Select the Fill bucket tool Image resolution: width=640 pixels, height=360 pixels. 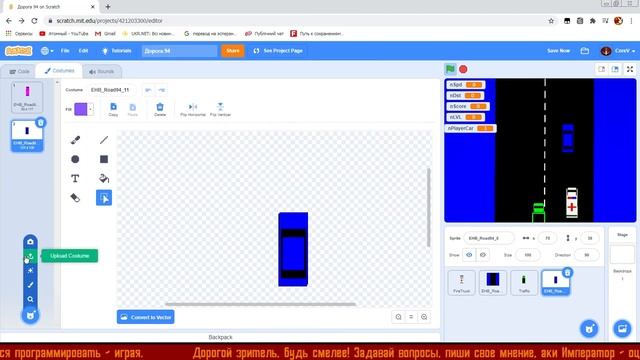pos(104,178)
